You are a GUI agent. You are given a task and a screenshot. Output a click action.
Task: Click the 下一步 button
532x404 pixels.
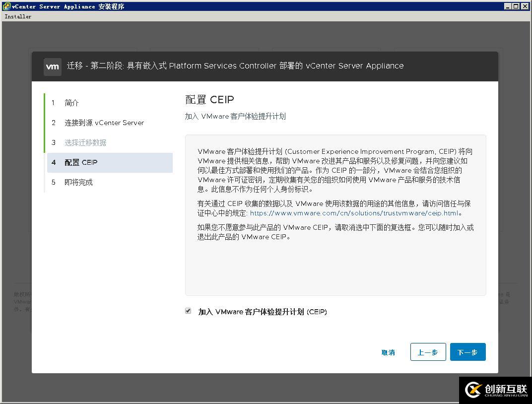click(x=468, y=352)
